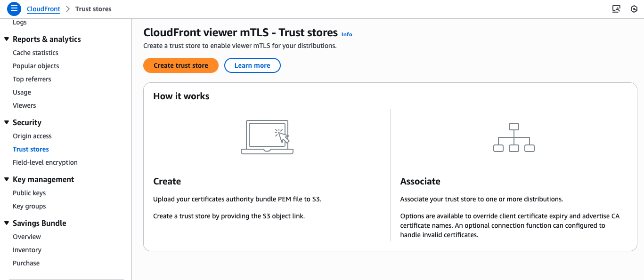Image resolution: width=644 pixels, height=280 pixels.
Task: Click the hierarchy diagram icon above Associate
Action: (x=514, y=137)
